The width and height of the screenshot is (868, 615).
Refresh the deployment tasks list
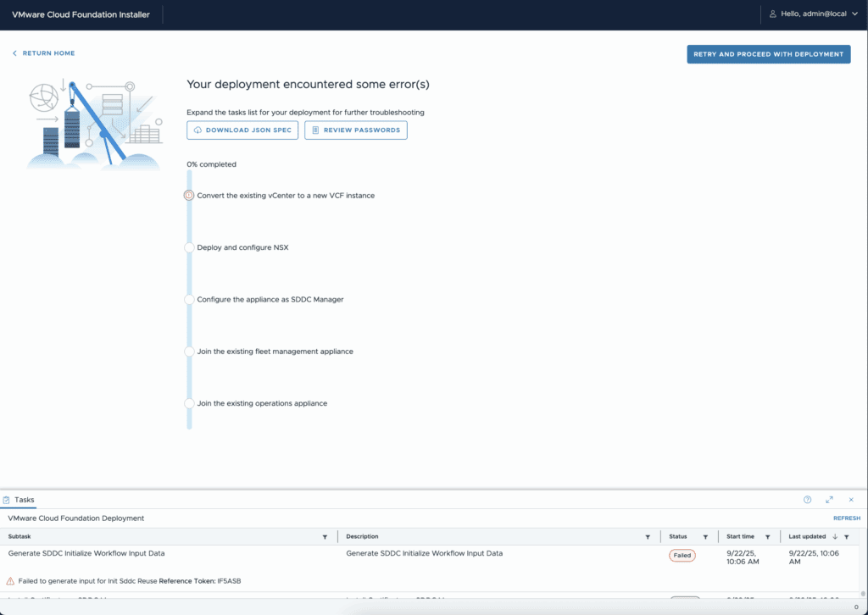pyautogui.click(x=846, y=518)
